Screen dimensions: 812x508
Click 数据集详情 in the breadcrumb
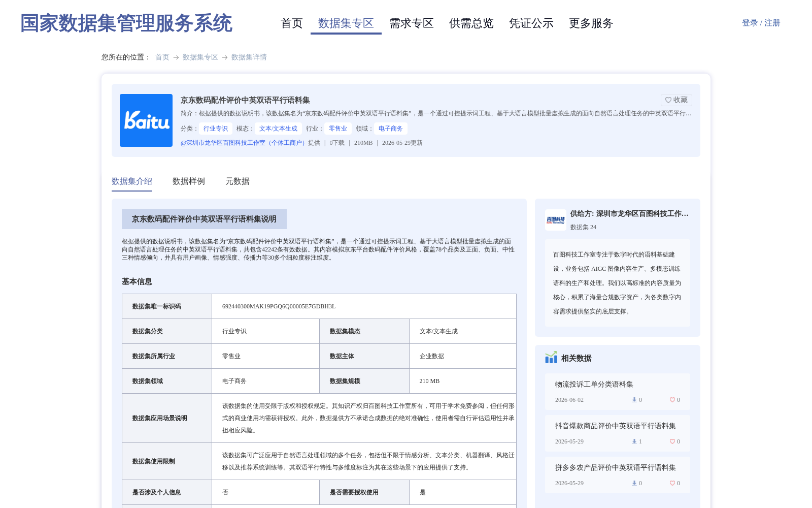click(x=249, y=57)
